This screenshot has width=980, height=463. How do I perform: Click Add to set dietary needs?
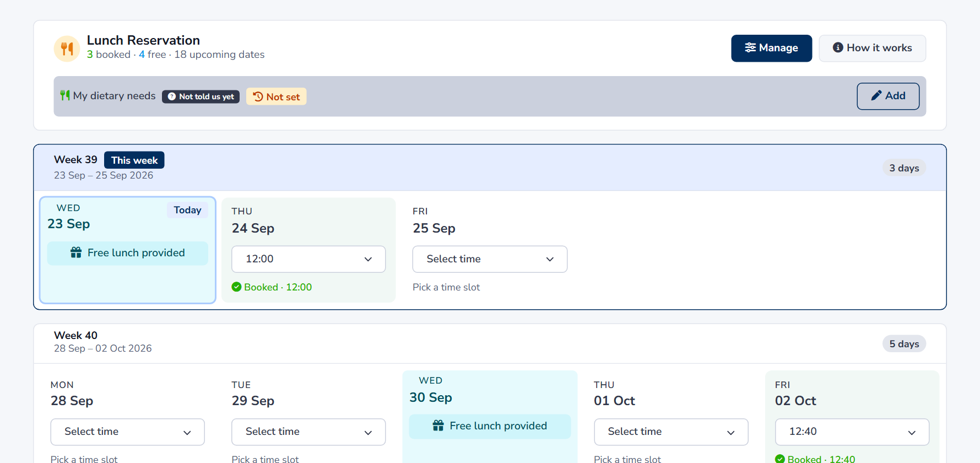[888, 96]
